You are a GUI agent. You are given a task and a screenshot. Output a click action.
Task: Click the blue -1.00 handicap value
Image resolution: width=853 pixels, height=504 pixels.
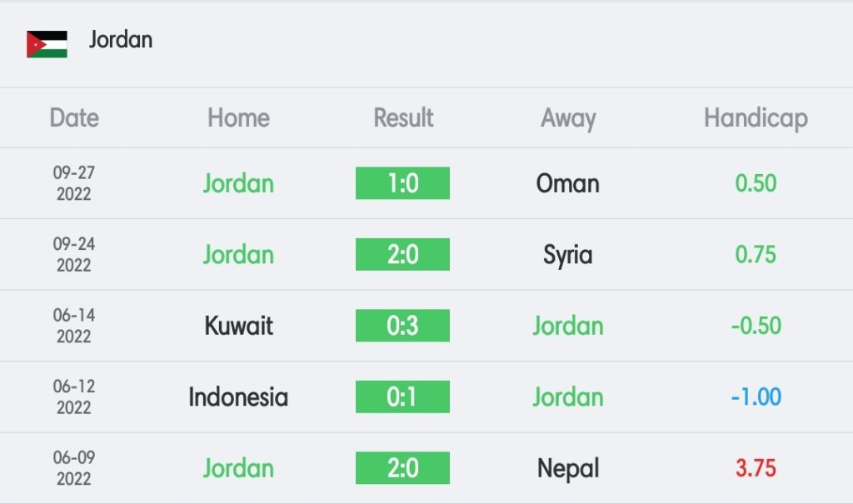756,397
